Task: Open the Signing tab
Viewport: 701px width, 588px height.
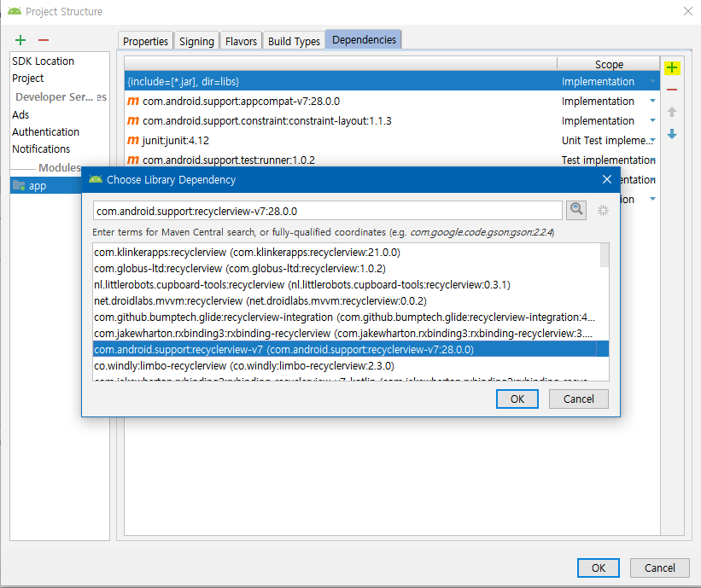Action: click(196, 41)
